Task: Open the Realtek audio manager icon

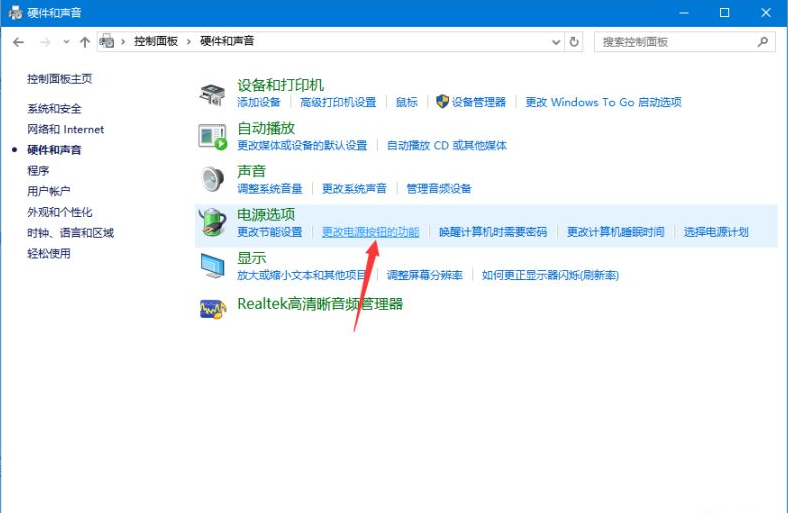Action: [x=212, y=308]
